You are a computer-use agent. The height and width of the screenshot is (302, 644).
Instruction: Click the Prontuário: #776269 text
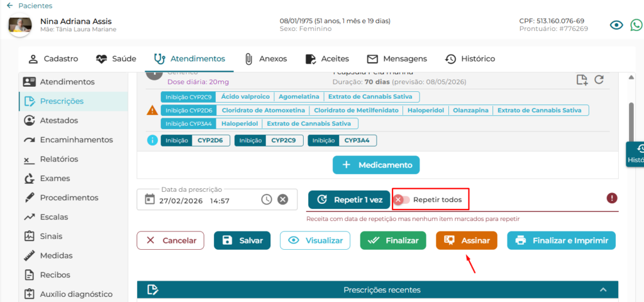click(553, 29)
